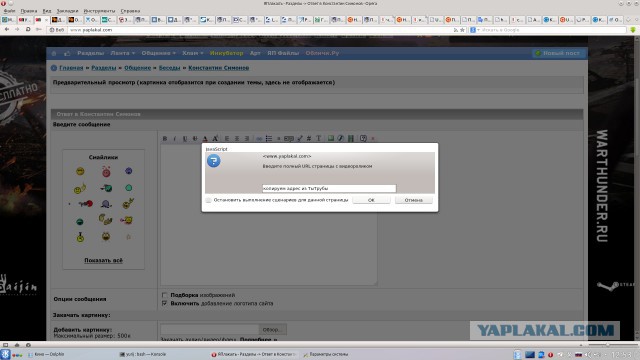This screenshot has width=640, height=360.
Task: Click the editor help question-mark icon
Action: click(363, 138)
